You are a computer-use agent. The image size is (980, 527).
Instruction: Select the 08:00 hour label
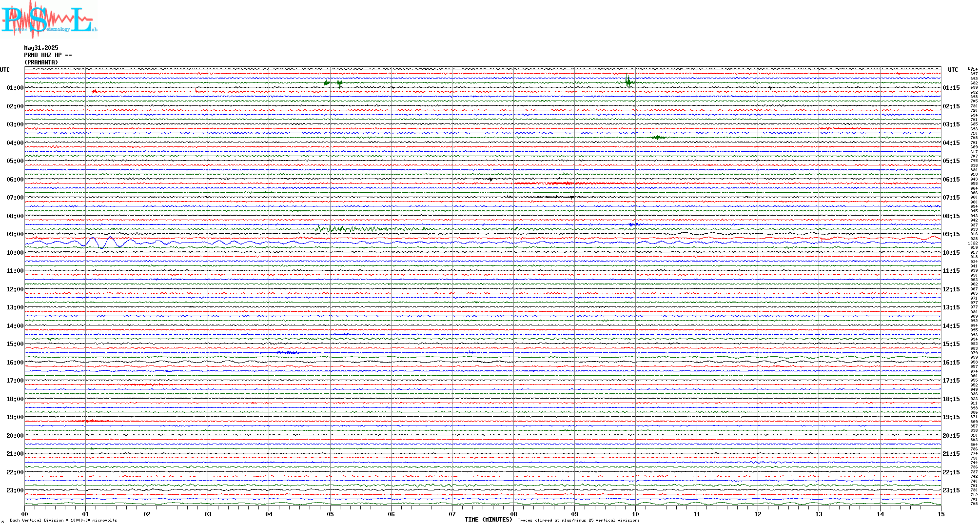[15, 216]
